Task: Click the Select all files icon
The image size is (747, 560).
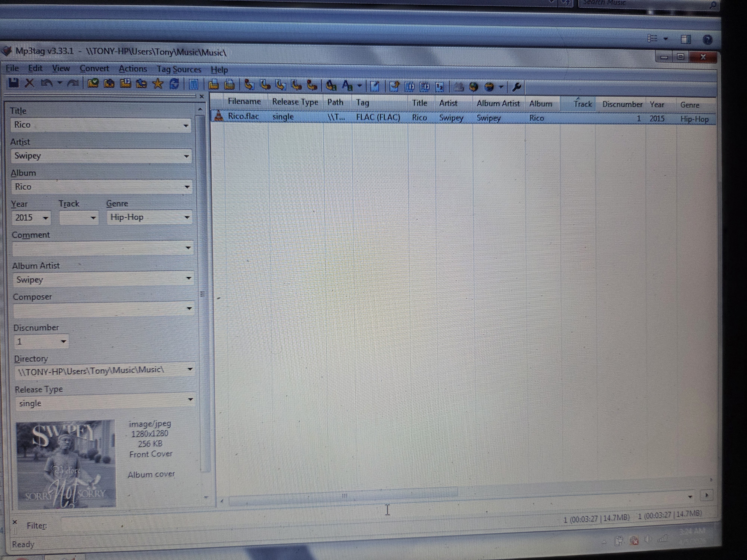Action: click(x=193, y=84)
